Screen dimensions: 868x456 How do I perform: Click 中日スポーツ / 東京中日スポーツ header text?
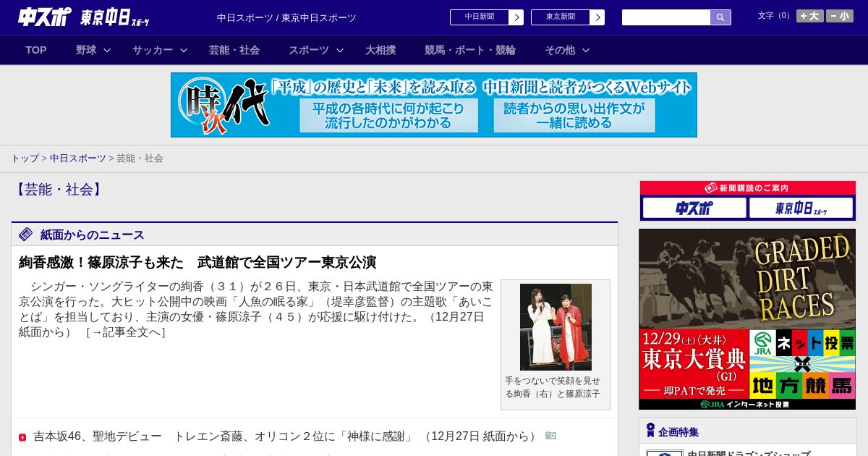tap(286, 17)
